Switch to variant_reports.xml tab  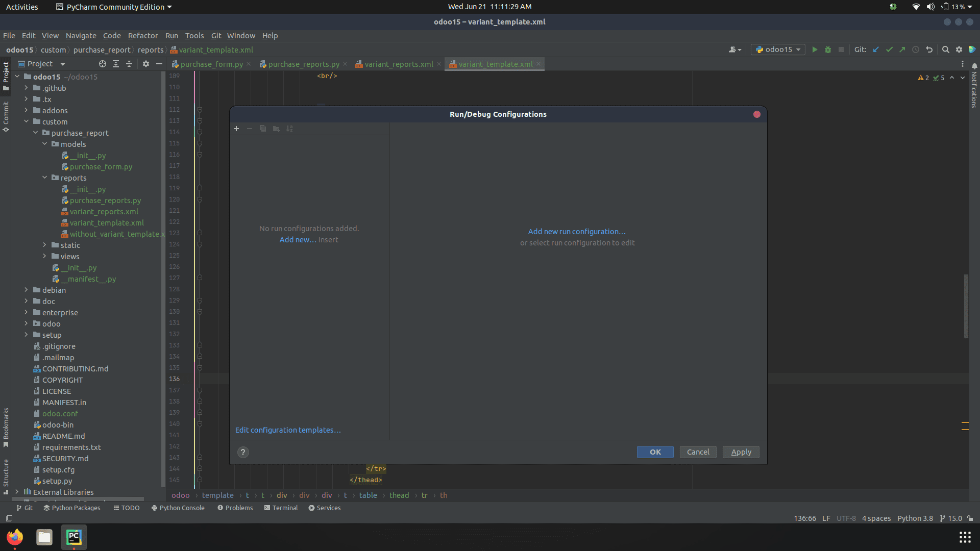coord(399,64)
